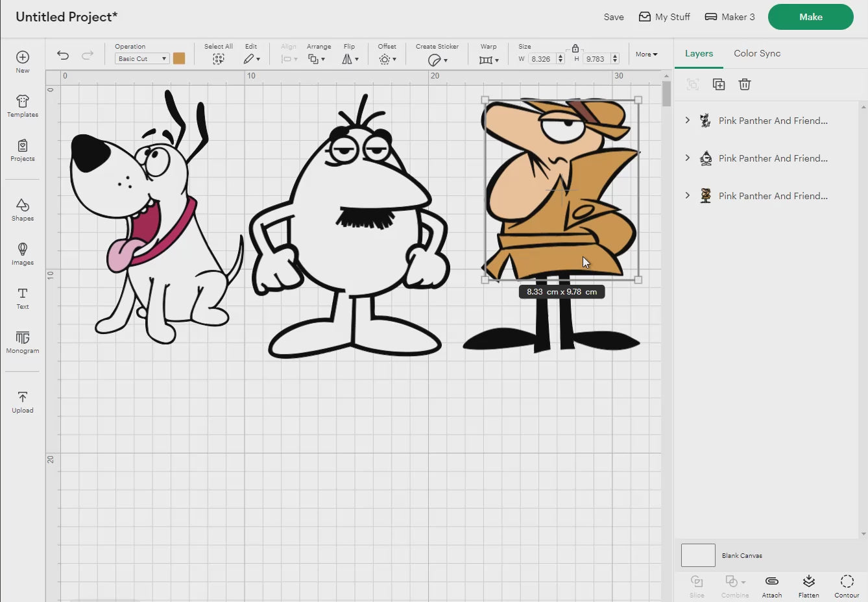Click the Save button
This screenshot has height=602, width=868.
pyautogui.click(x=614, y=17)
